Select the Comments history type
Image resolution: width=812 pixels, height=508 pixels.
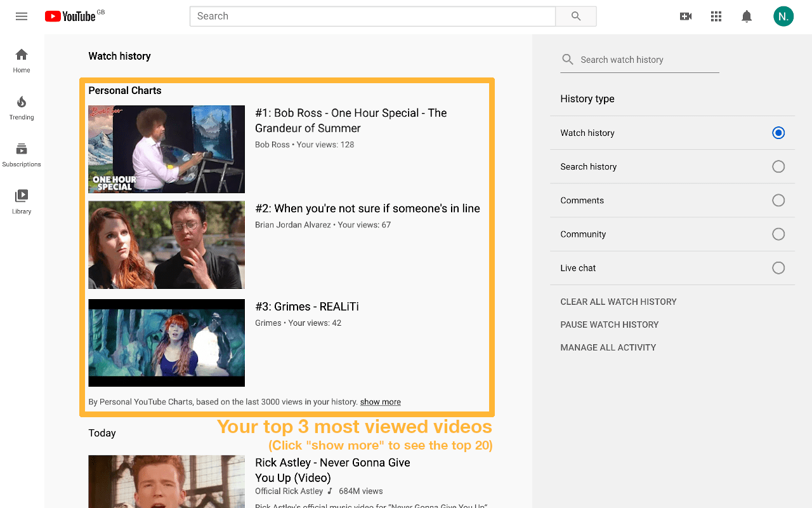778,200
